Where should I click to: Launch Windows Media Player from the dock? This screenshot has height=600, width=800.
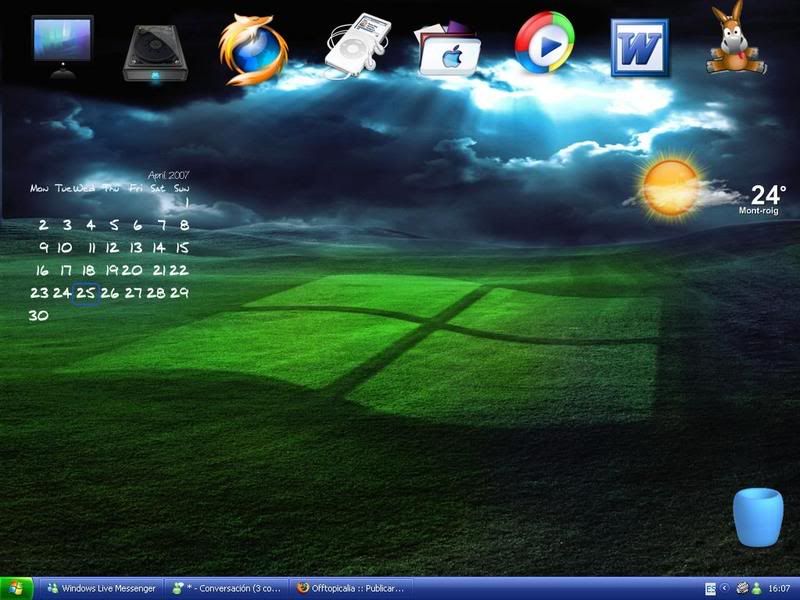pos(545,45)
